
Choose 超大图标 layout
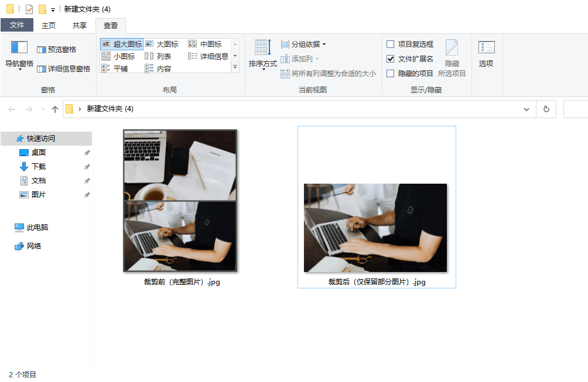pos(122,44)
